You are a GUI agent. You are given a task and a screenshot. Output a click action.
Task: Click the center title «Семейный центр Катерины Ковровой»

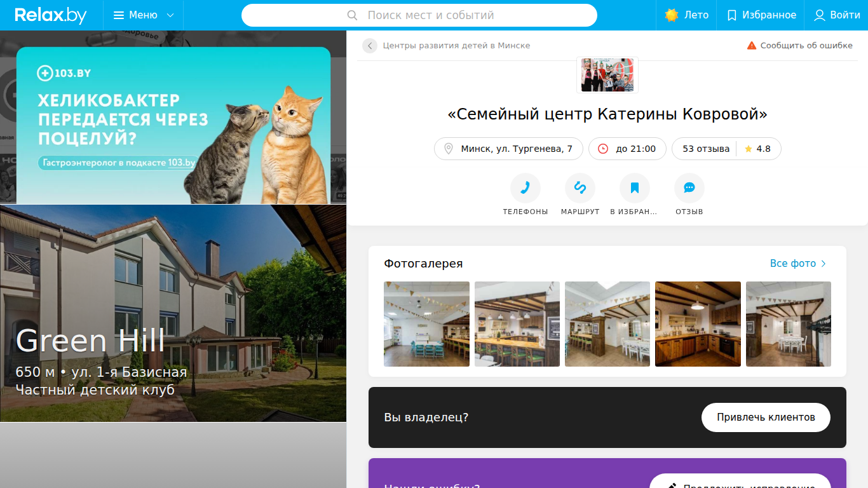click(607, 114)
